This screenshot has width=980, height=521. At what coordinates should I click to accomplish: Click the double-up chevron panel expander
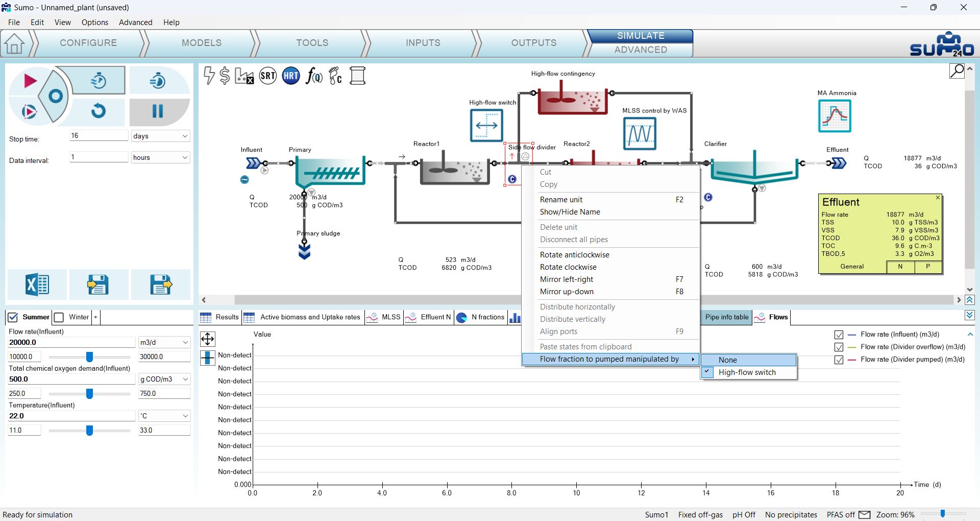click(x=970, y=300)
